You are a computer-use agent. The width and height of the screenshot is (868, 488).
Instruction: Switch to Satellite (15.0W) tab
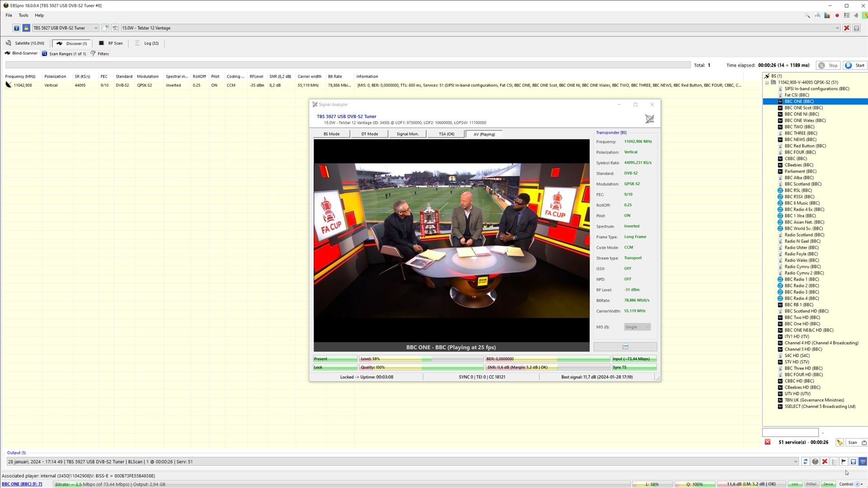pos(25,43)
